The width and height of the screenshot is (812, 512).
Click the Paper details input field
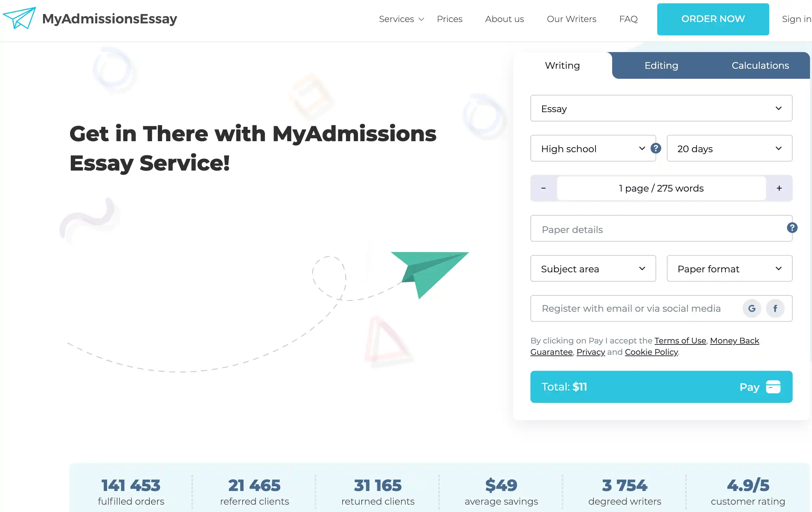coord(661,228)
